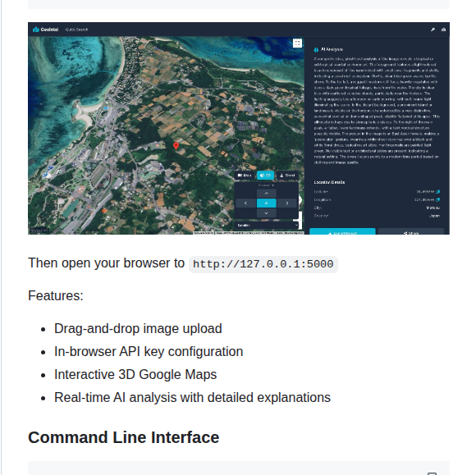Click "Drag-and-drop image upload" list item
476x475 pixels.
138,329
